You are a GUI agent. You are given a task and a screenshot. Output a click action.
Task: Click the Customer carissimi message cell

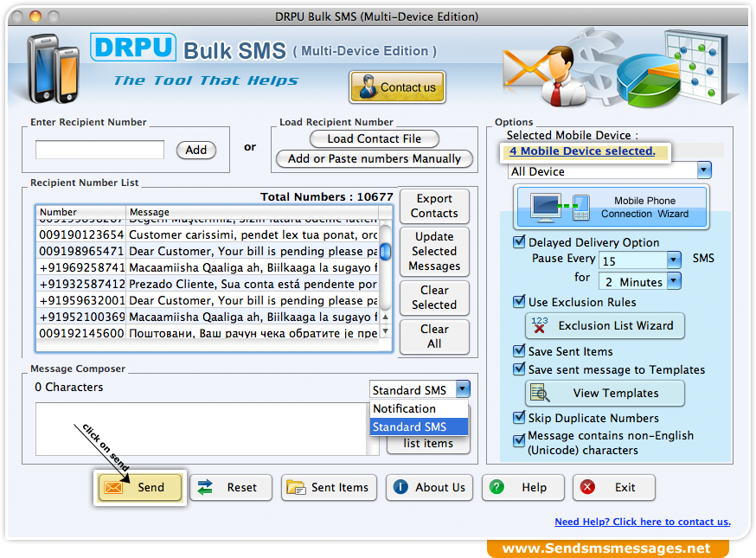pyautogui.click(x=253, y=234)
